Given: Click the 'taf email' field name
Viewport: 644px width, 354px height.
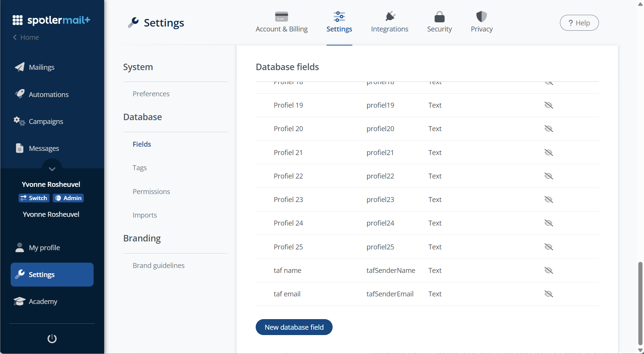Looking at the screenshot, I should (287, 294).
